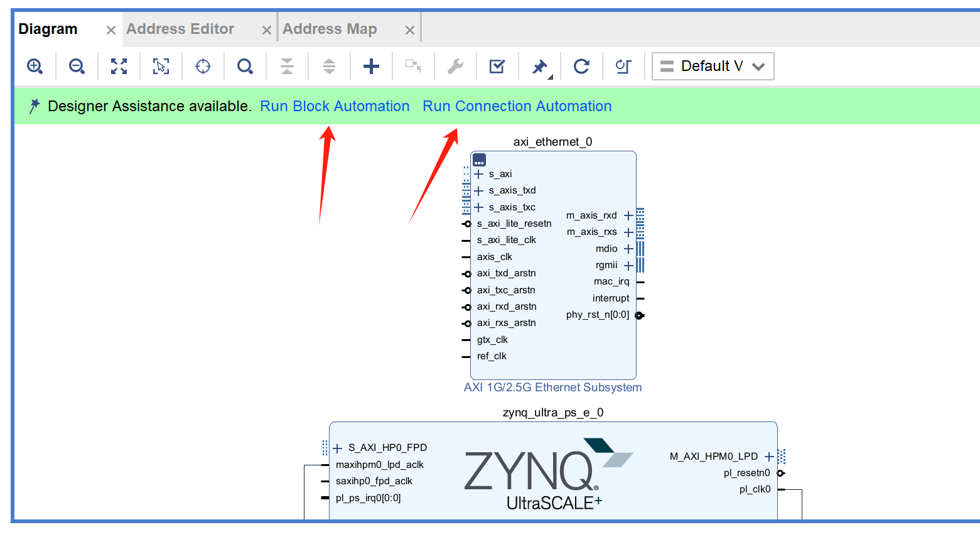Image resolution: width=980 pixels, height=537 pixels.
Task: Select the s_axi_lite_resetn pin
Action: coord(514,224)
